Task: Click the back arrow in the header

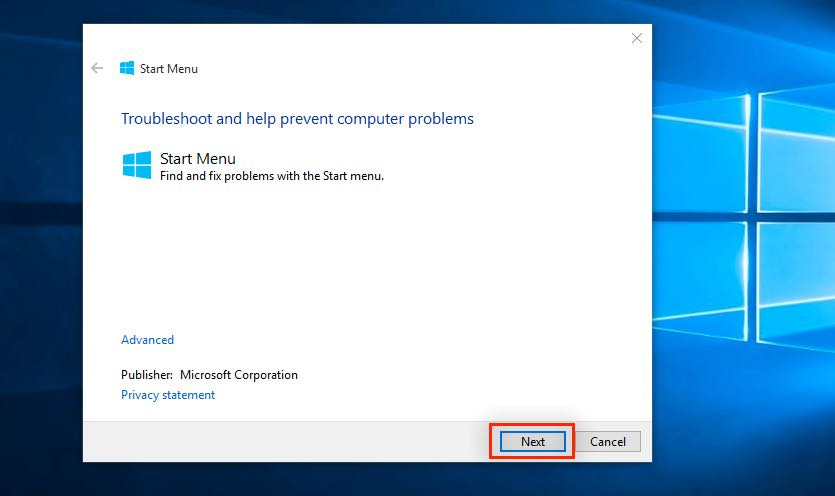Action: point(97,68)
